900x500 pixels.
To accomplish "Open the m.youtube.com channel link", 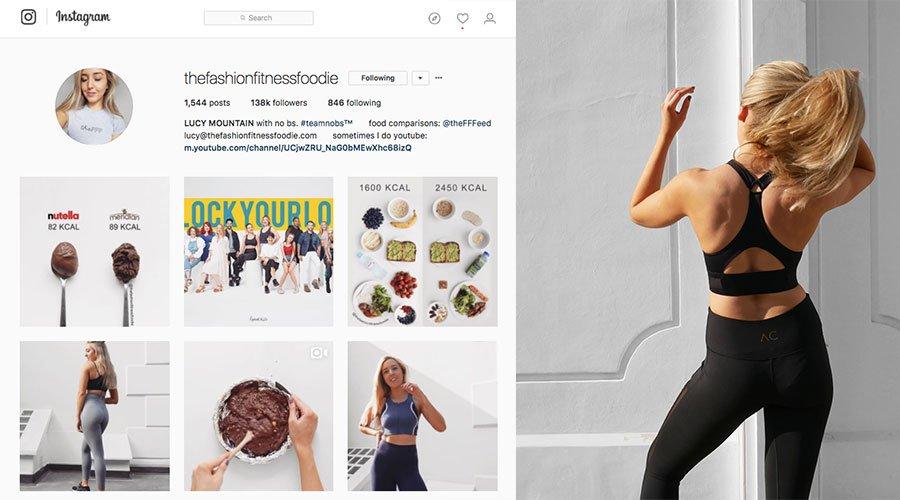I will pos(297,148).
